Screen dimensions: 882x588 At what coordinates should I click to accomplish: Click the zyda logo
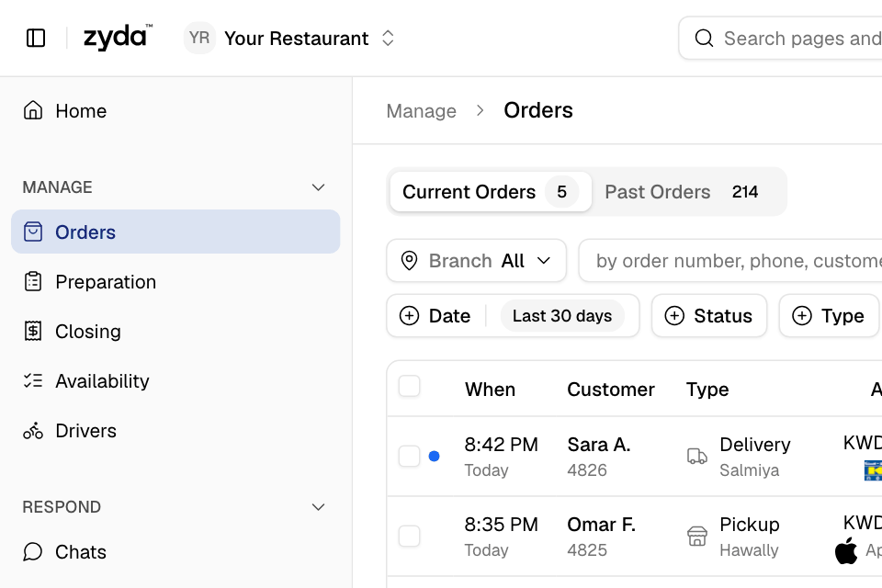click(119, 38)
